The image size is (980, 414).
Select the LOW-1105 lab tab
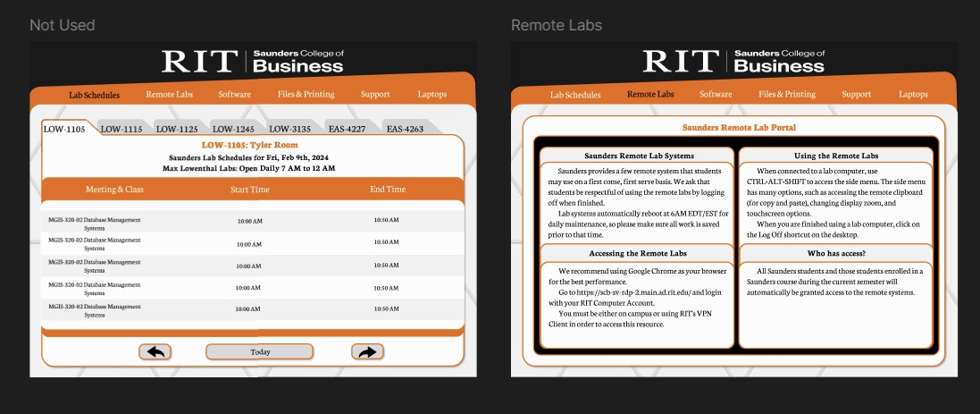pos(64,129)
